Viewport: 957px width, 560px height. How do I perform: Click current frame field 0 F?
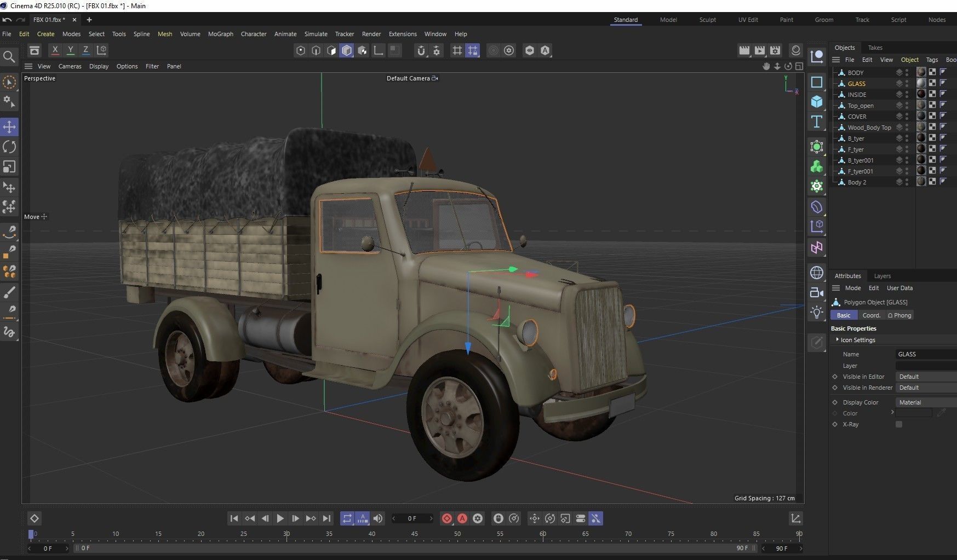pyautogui.click(x=412, y=518)
